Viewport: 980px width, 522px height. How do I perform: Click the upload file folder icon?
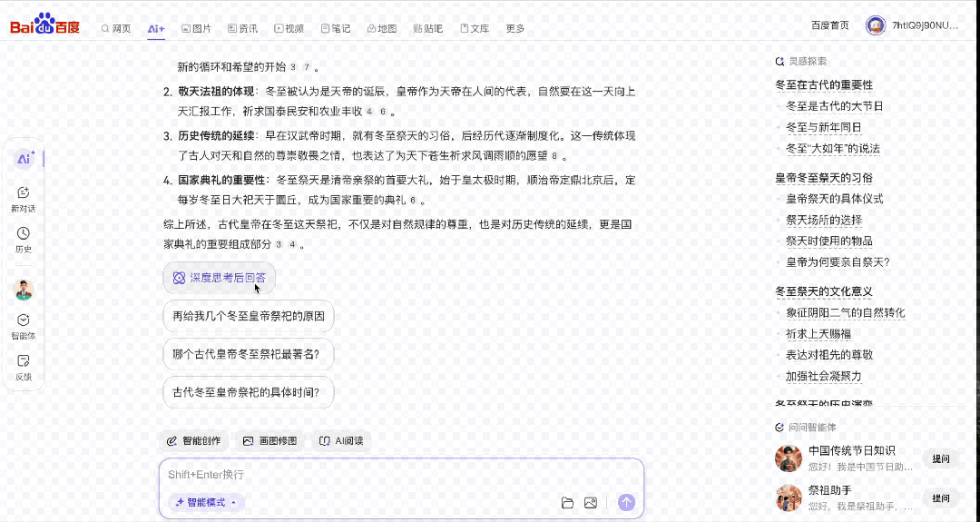point(567,503)
